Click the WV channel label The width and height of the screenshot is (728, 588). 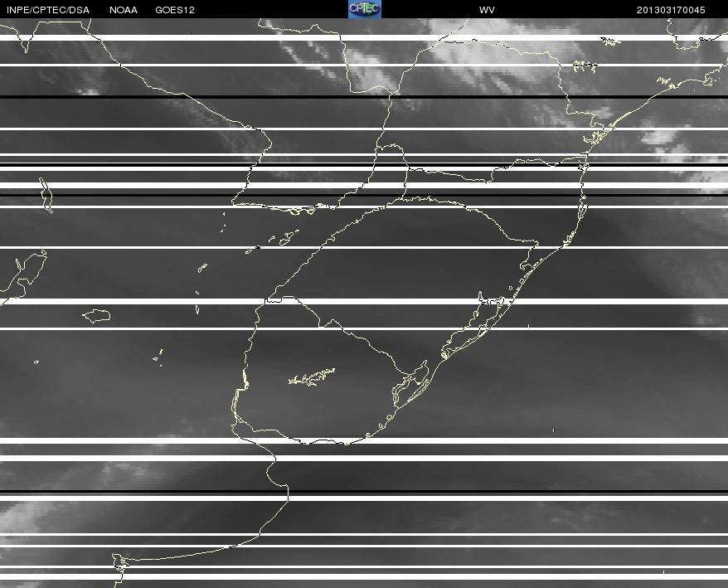pyautogui.click(x=487, y=10)
